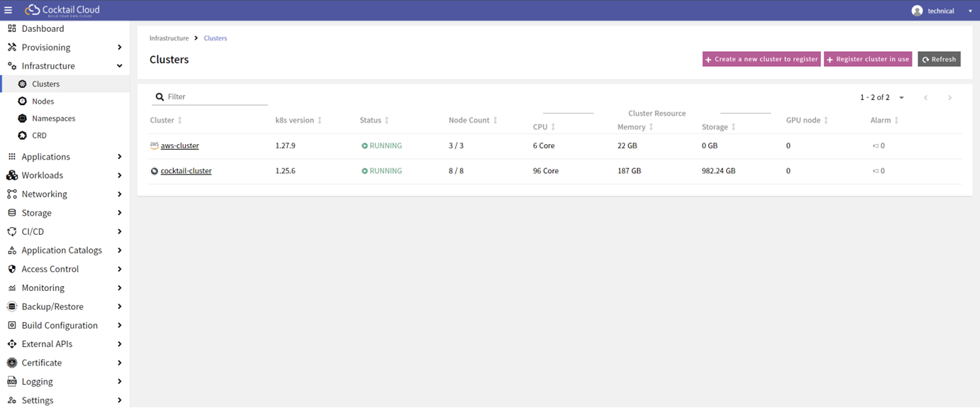Screen dimensions: 980x413
Task: Select Namespaces in the sidebar
Action: (x=53, y=119)
